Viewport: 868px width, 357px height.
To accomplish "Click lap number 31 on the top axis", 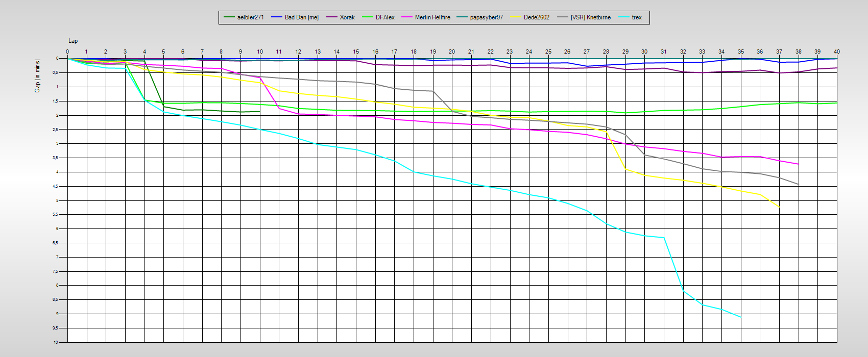I will (664, 52).
